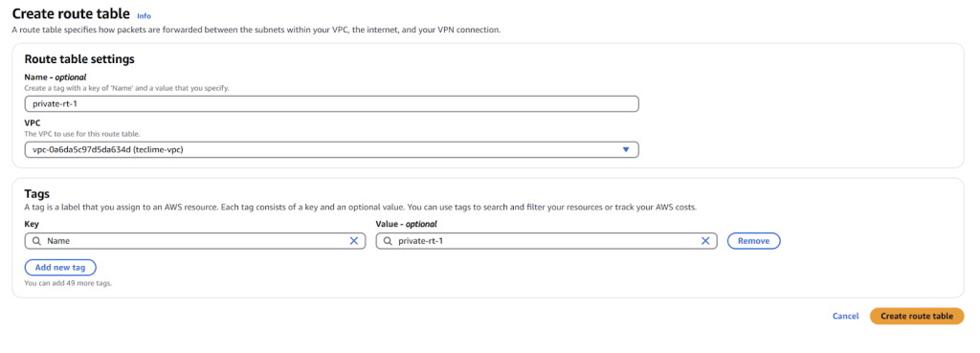Click the 'VPC' field label
Viewport: 980px width, 353px height.
33,123
